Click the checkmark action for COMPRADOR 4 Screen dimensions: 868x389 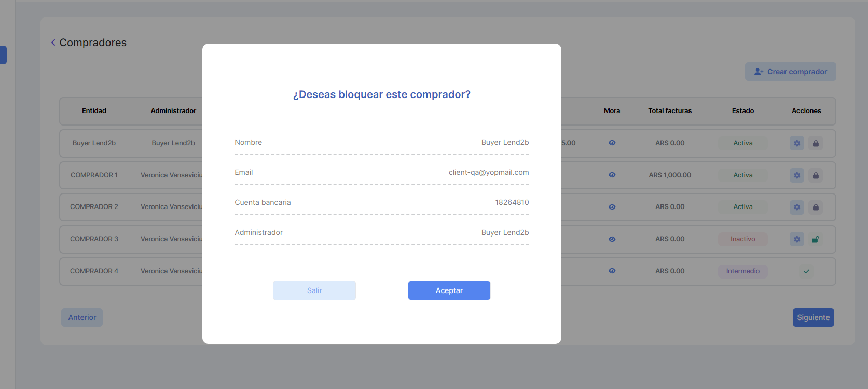pos(806,271)
